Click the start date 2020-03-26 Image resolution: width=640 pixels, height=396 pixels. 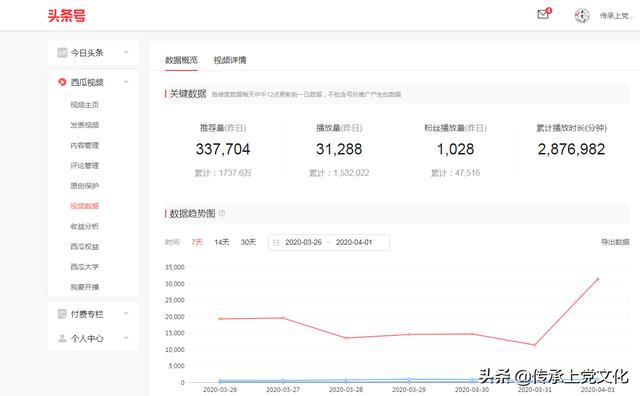coord(303,242)
